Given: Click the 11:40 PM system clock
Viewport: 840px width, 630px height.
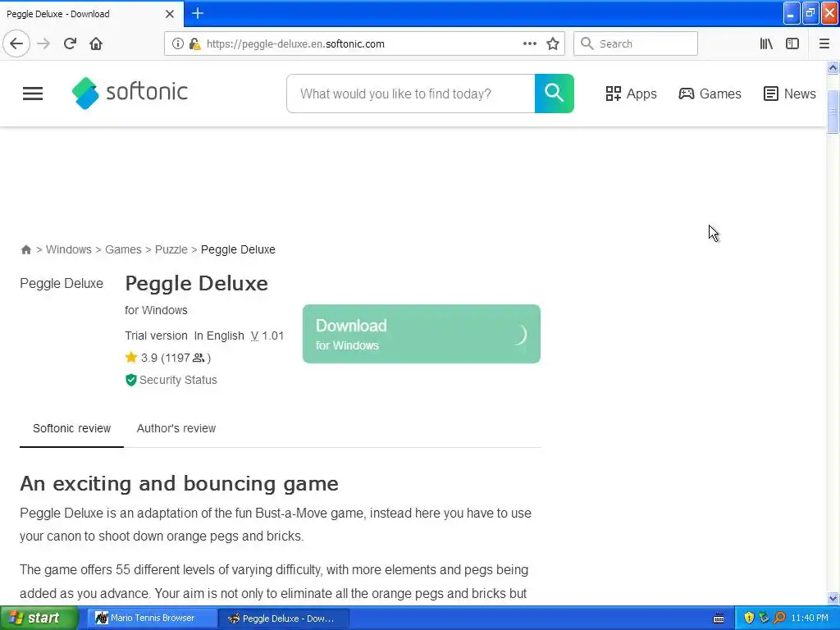Looking at the screenshot, I should tap(810, 619).
